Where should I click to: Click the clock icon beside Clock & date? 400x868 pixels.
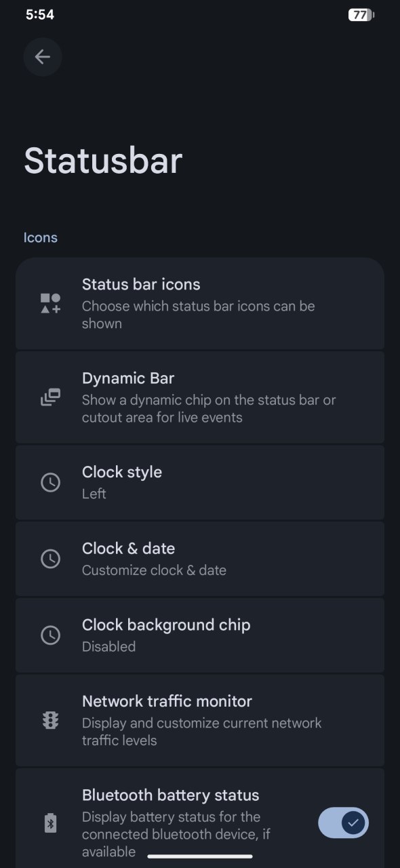[50, 559]
